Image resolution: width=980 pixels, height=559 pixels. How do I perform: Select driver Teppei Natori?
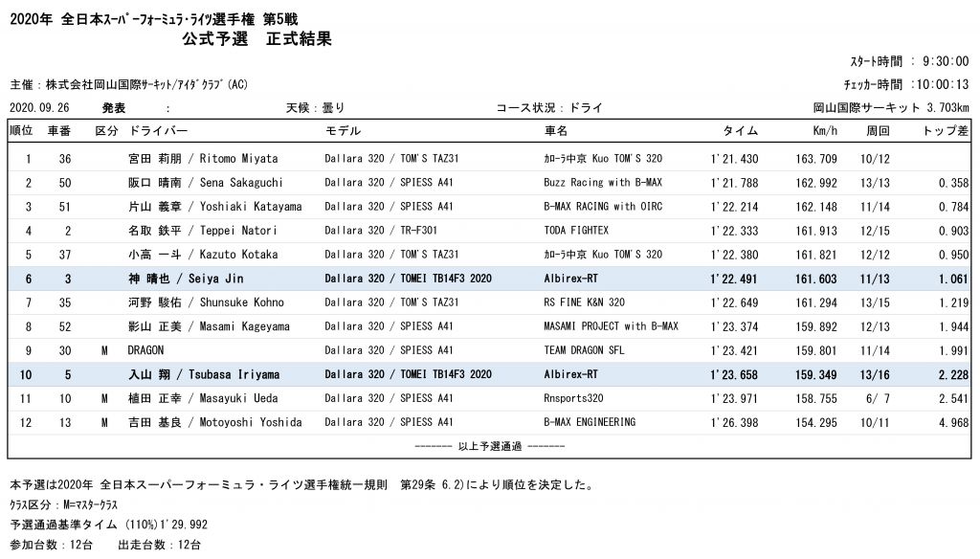[x=203, y=231]
